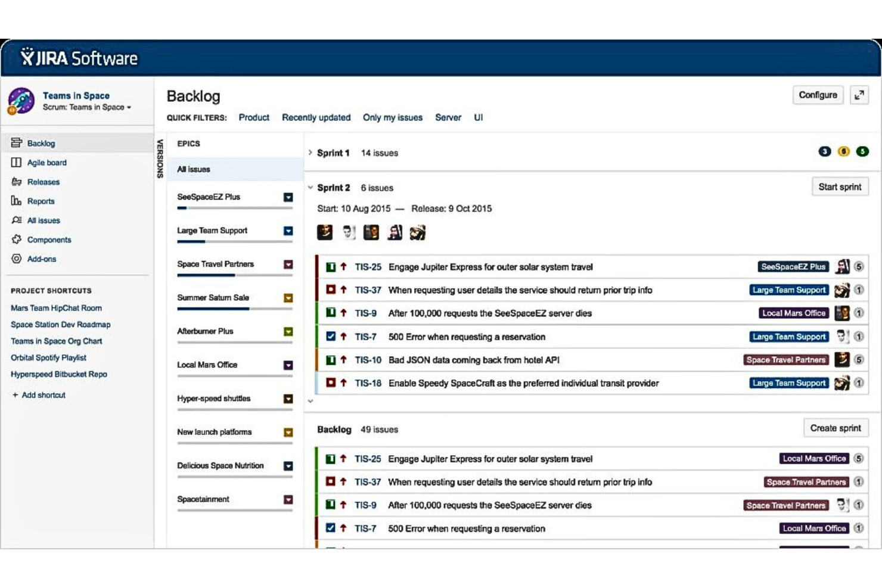Screen dimensions: 882x588
Task: Click the Configure button
Action: click(x=818, y=95)
